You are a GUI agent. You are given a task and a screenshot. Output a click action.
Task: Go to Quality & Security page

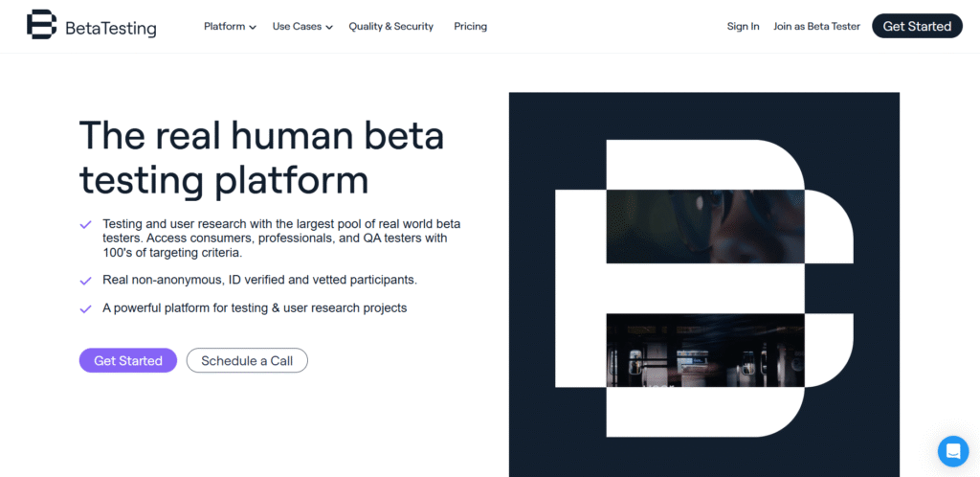tap(390, 27)
